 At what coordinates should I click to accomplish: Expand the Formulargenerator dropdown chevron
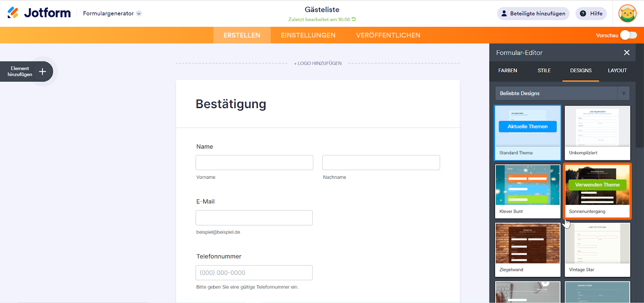tap(139, 14)
